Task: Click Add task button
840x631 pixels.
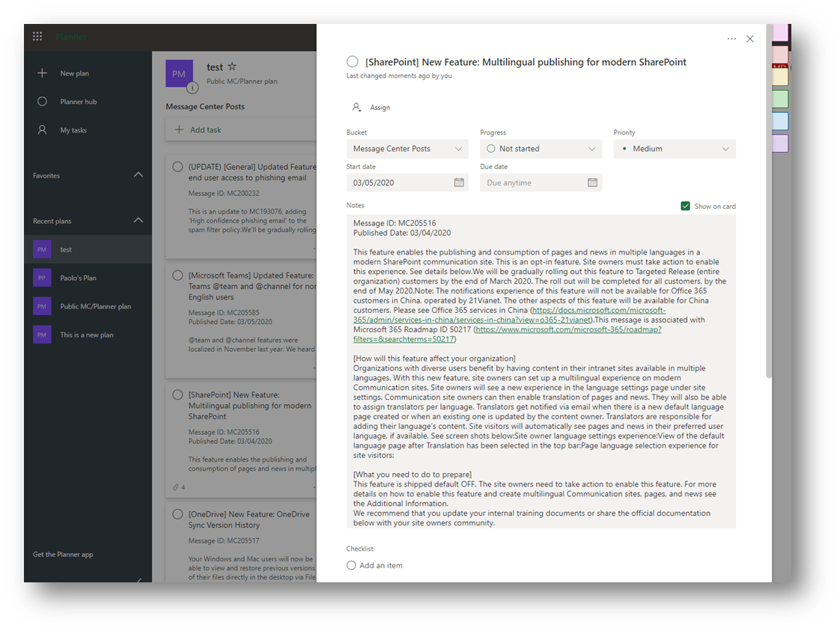Action: point(241,129)
